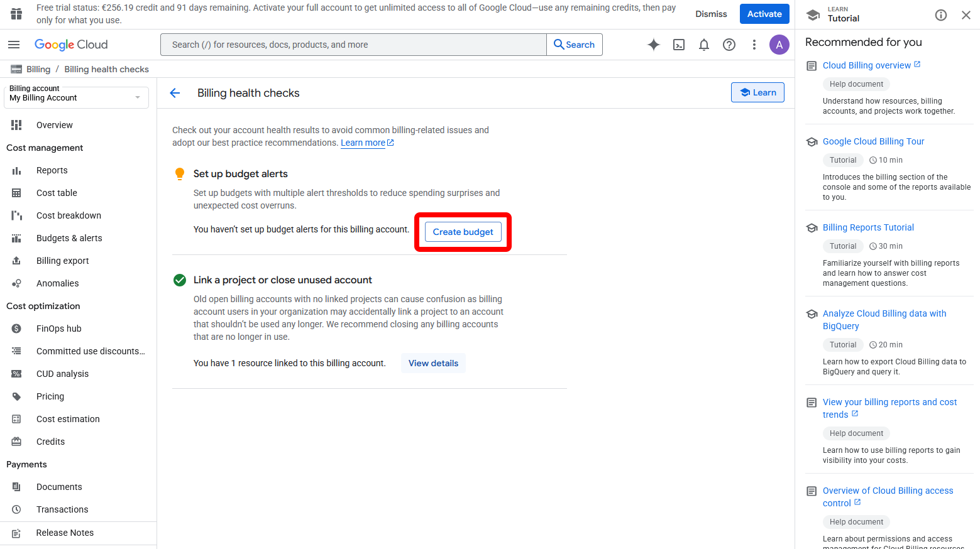980x549 pixels.
Task: Click the Create budget button
Action: (x=463, y=232)
